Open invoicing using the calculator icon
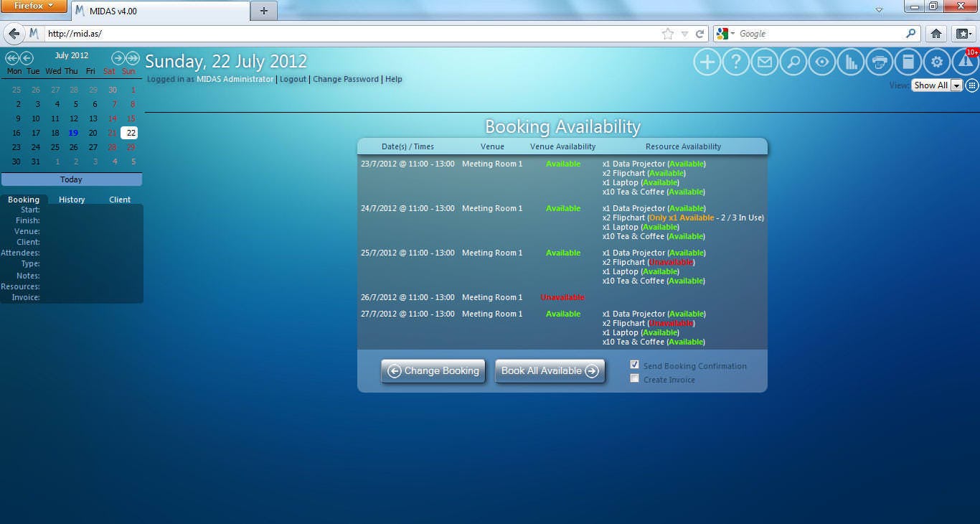 pos(908,62)
